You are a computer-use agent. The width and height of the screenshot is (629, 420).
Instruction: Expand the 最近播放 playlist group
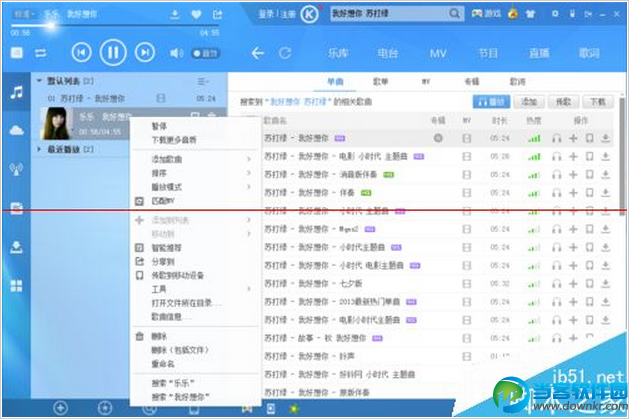pyautogui.click(x=39, y=149)
